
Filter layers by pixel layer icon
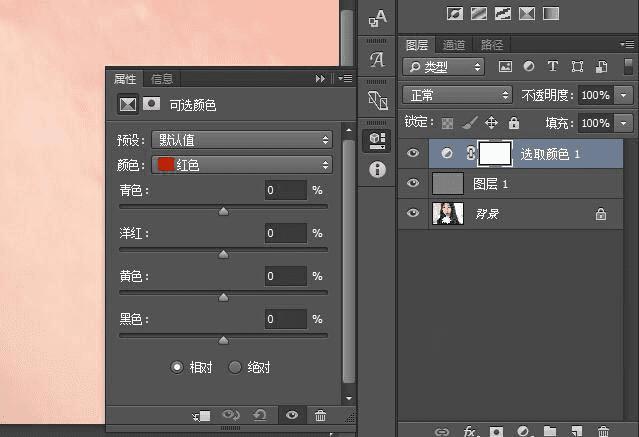point(505,66)
